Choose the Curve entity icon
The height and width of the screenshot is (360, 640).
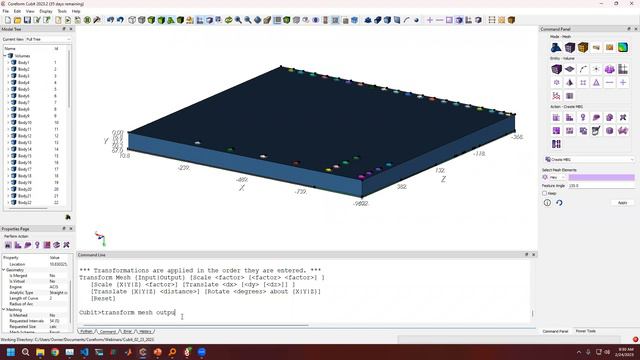[x=583, y=69]
